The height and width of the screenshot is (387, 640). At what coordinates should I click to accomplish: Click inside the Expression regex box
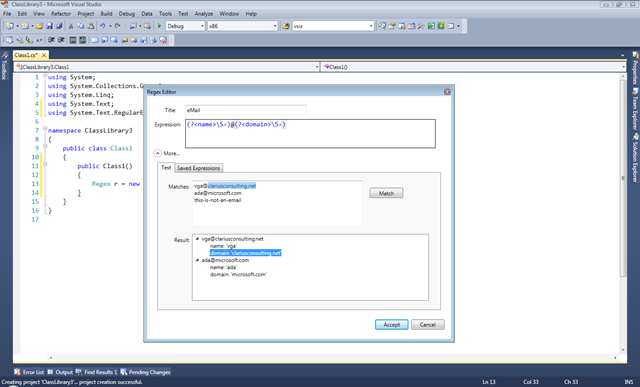pyautogui.click(x=310, y=133)
